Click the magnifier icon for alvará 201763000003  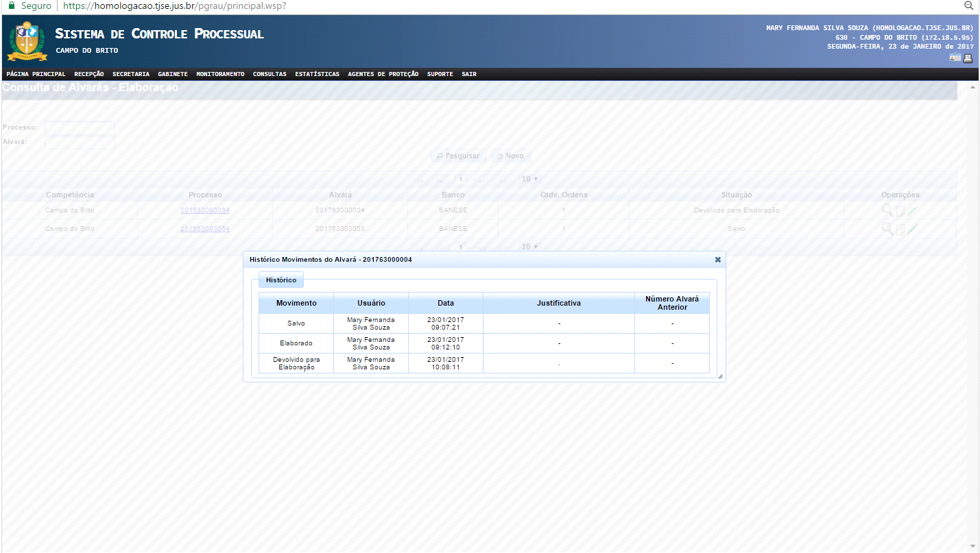887,229
